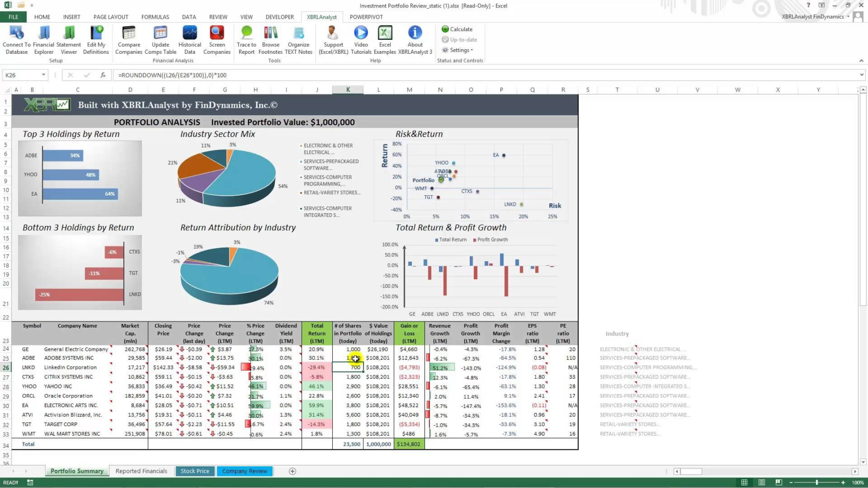The image size is (868, 488).
Task: Open the Financial Explorer tool
Action: coord(43,40)
